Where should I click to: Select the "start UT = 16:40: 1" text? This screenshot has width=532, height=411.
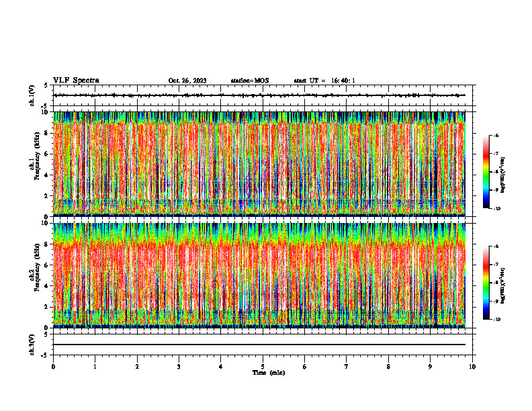pos(324,81)
